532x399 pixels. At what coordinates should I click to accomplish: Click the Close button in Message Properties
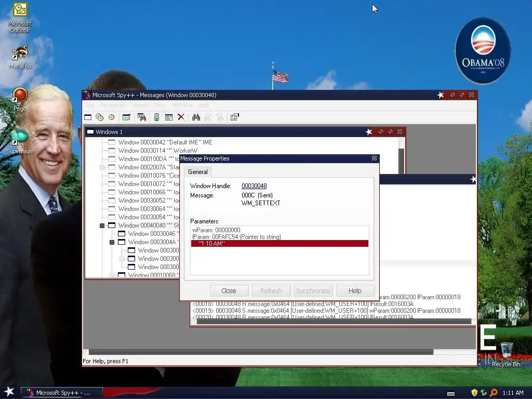pyautogui.click(x=229, y=291)
